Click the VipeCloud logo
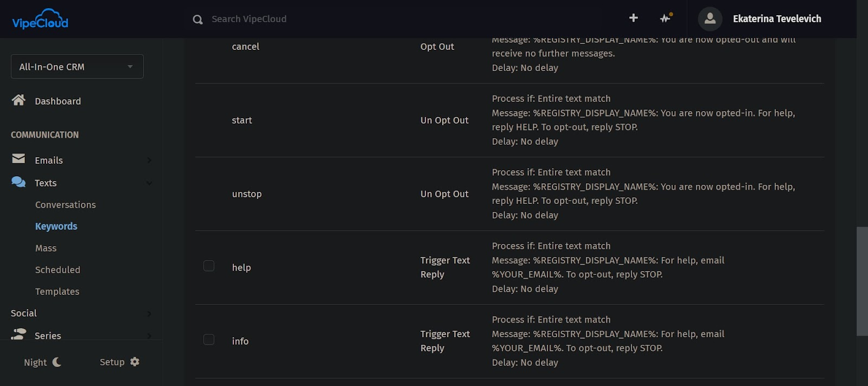Viewport: 868px width, 386px height. tap(40, 19)
